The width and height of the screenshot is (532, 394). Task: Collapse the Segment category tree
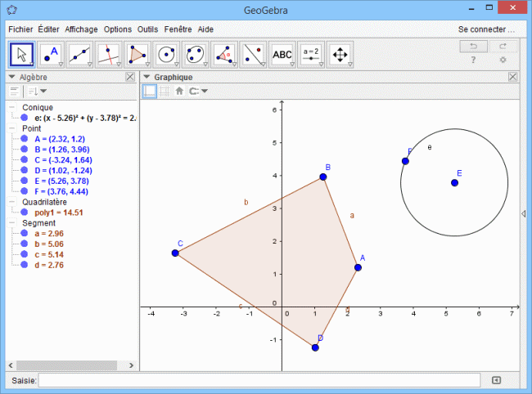point(11,223)
